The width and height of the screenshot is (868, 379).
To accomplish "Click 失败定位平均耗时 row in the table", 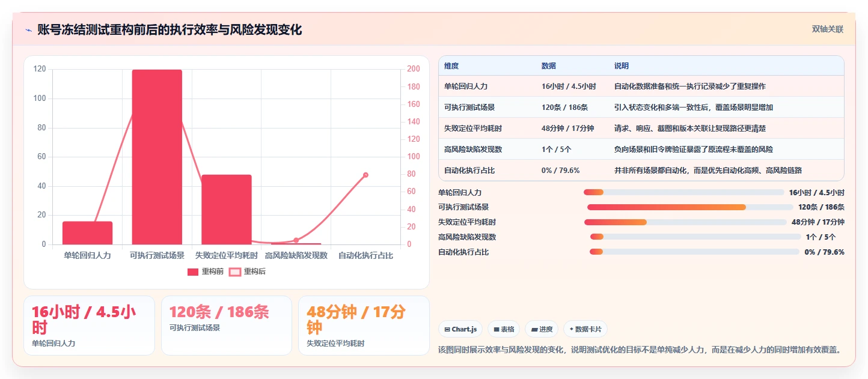I will pos(641,128).
